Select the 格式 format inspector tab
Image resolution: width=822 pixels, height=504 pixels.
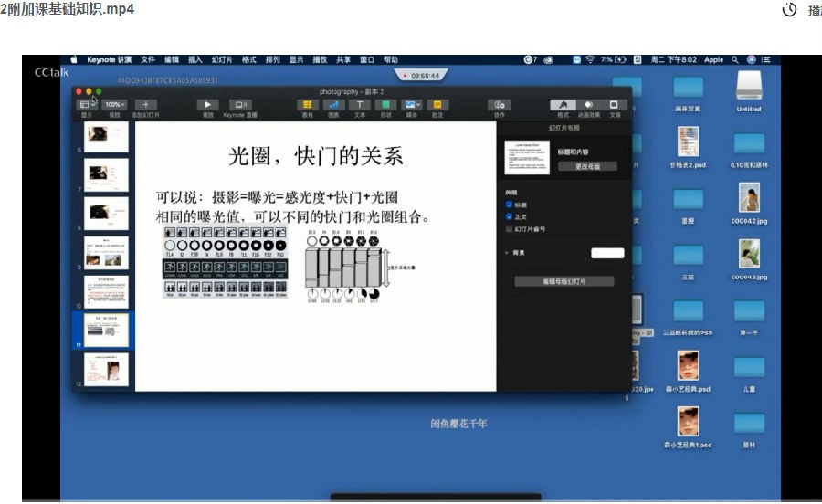[563, 105]
